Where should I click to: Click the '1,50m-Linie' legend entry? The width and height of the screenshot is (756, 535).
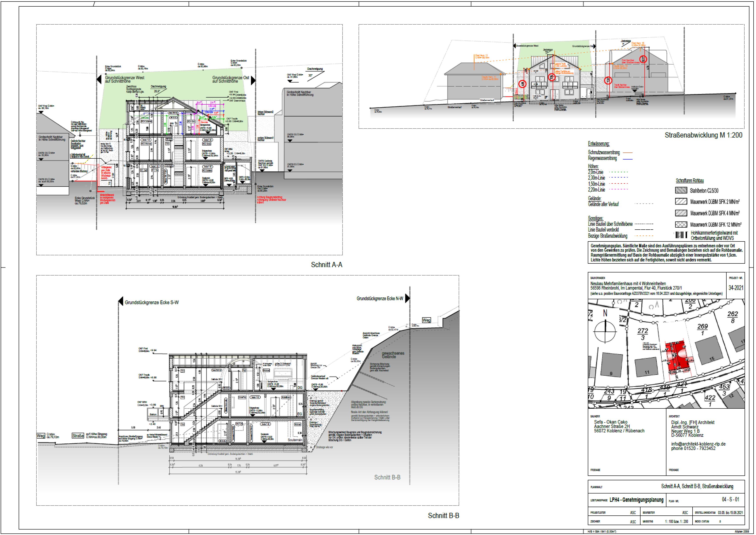click(597, 184)
